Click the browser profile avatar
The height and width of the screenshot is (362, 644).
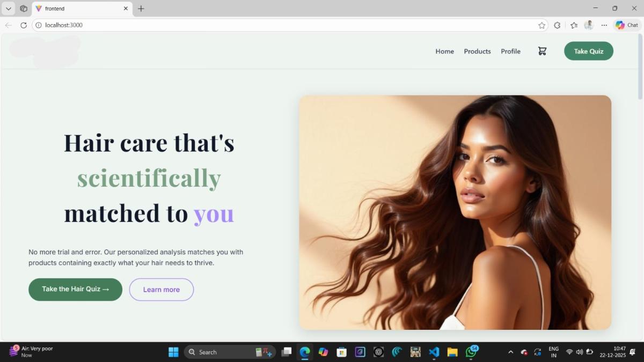point(589,25)
